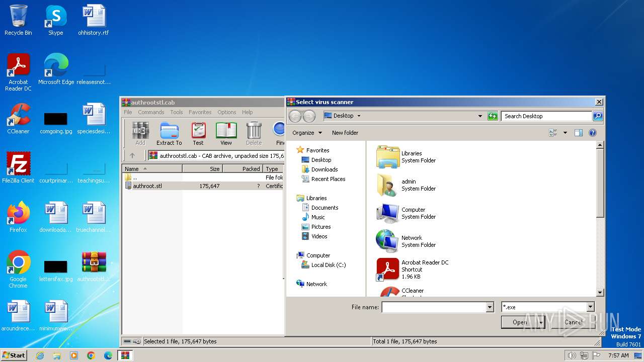Click the Open button
Screen dimensions: 644x362
tap(520, 322)
